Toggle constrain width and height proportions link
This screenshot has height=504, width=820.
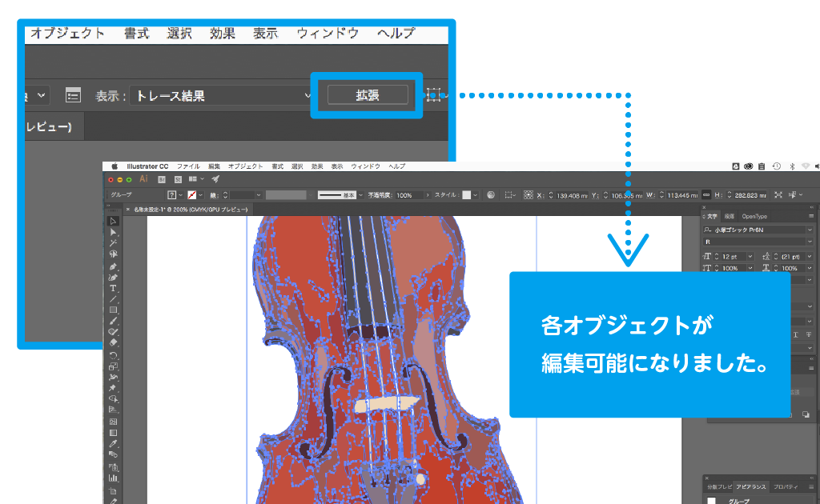(x=705, y=195)
